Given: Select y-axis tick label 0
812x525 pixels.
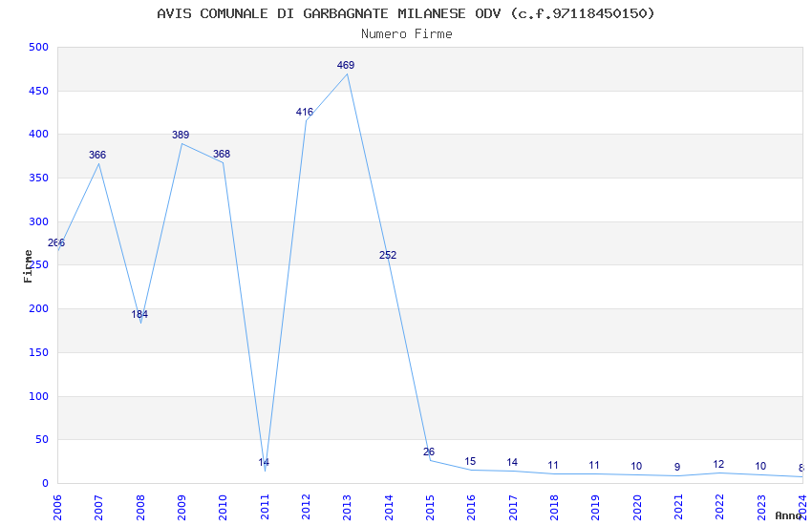Looking at the screenshot, I should [46, 484].
